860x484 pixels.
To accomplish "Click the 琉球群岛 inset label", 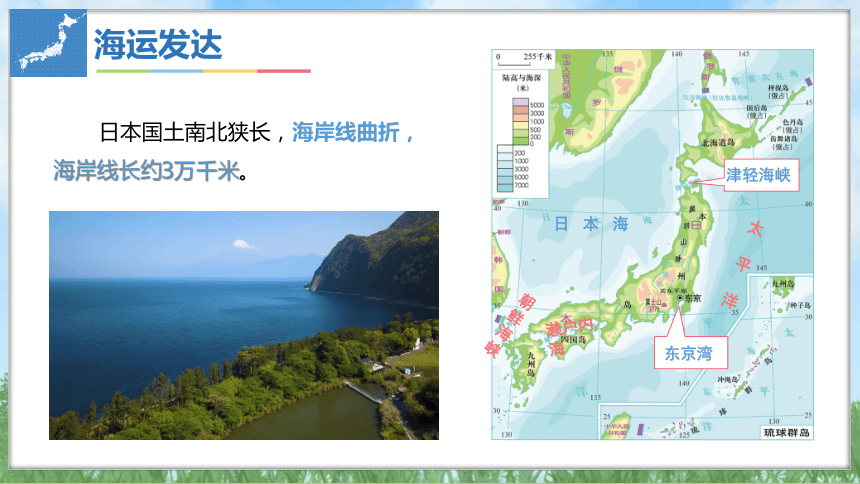I will pos(787,432).
